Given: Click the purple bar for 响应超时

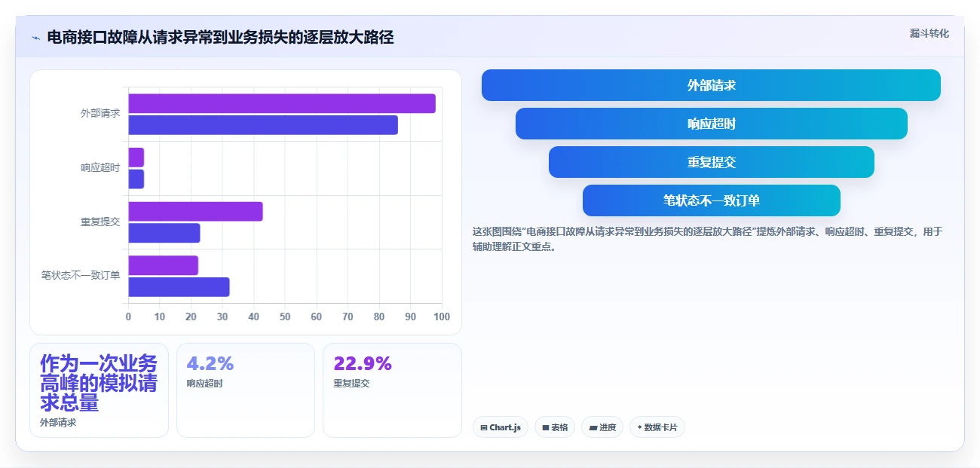Looking at the screenshot, I should [x=136, y=158].
